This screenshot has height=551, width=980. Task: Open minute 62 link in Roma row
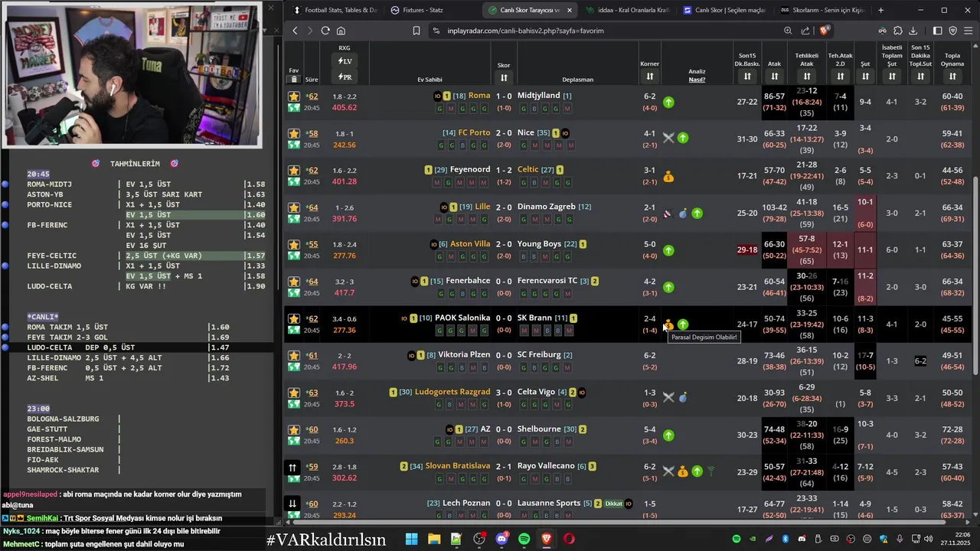click(x=312, y=96)
